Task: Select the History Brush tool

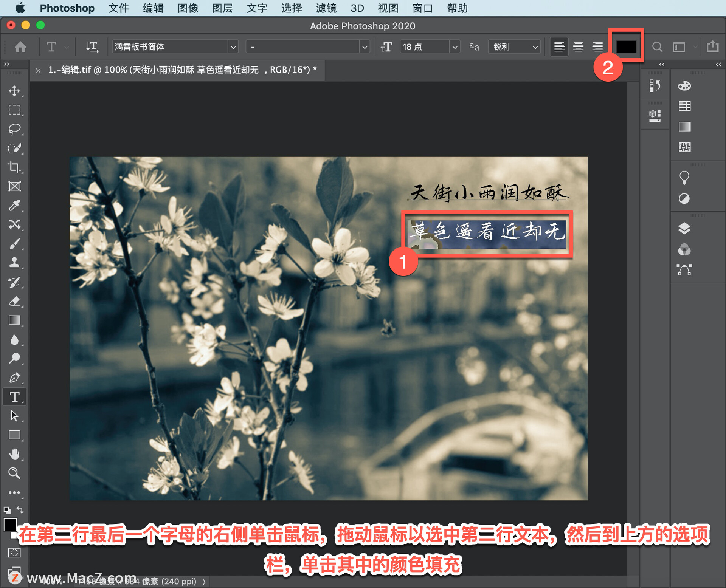Action: coord(14,282)
